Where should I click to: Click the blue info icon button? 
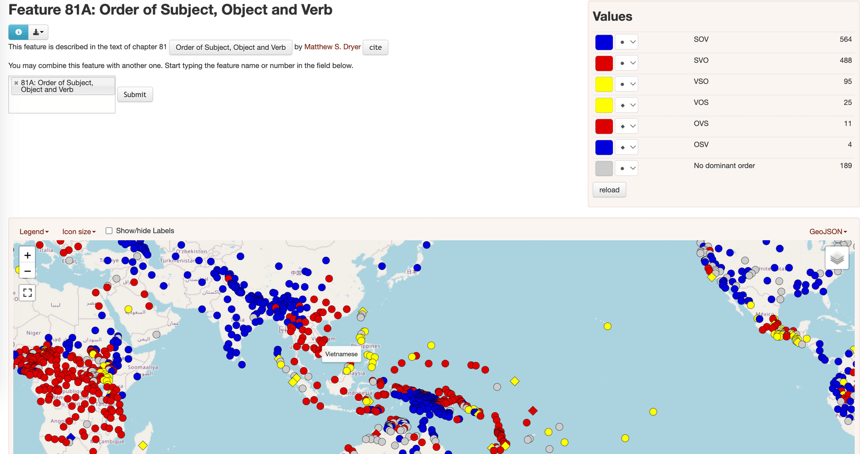click(x=18, y=32)
